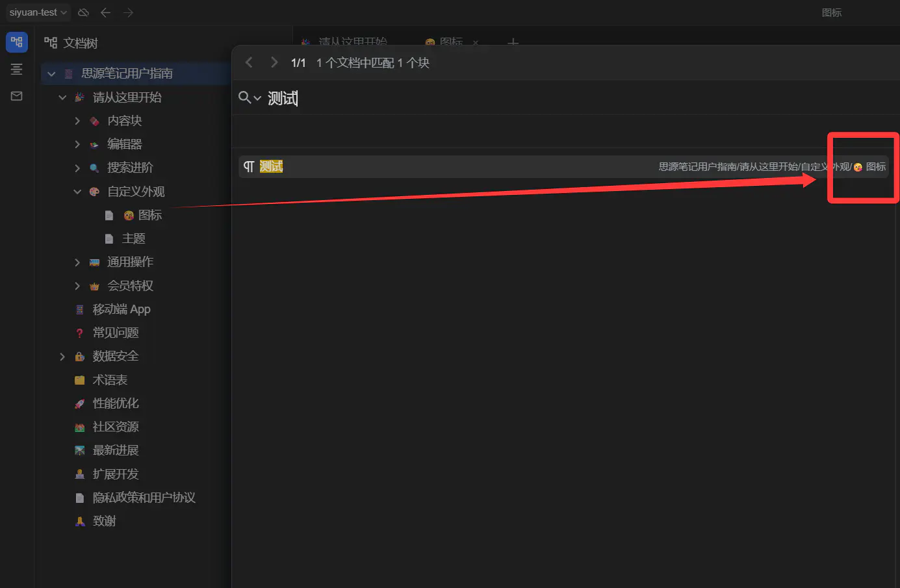Screen dimensions: 900x588
Task: Jump to next search match arrow
Action: coord(274,62)
